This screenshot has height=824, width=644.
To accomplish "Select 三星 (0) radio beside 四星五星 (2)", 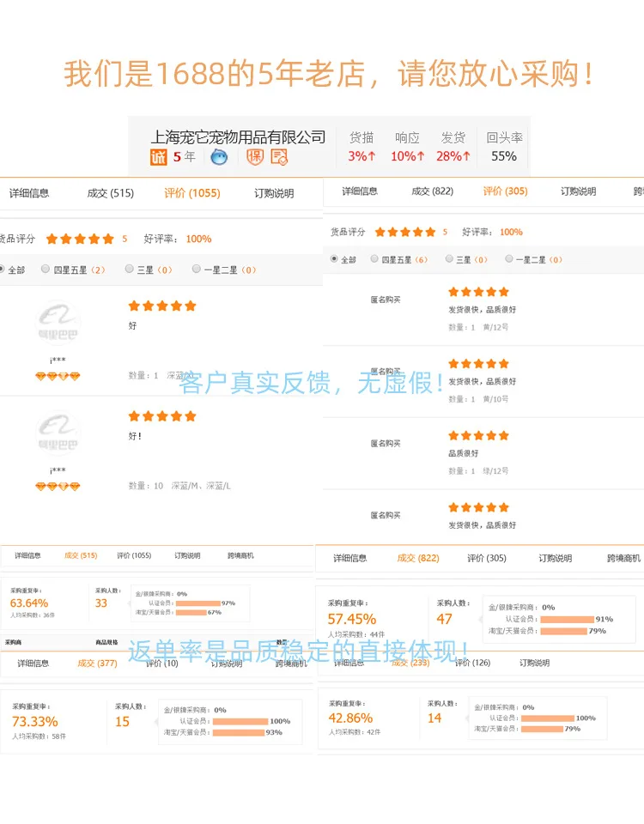I will (x=130, y=269).
